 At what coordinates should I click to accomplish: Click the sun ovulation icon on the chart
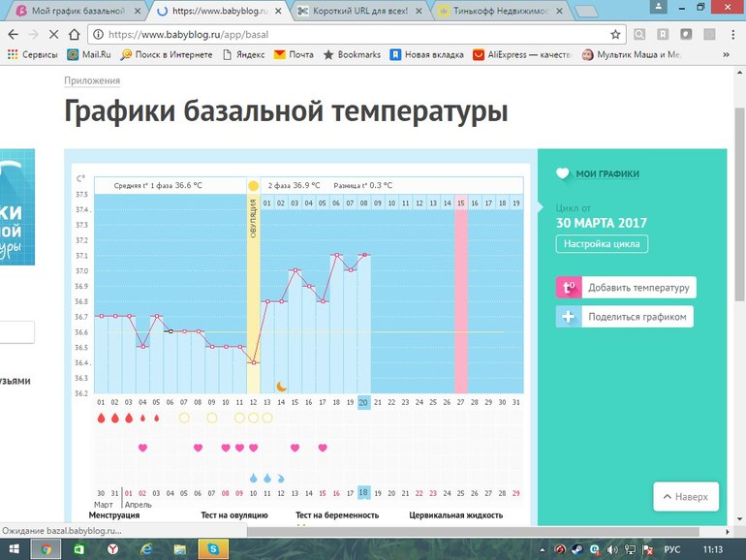253,185
